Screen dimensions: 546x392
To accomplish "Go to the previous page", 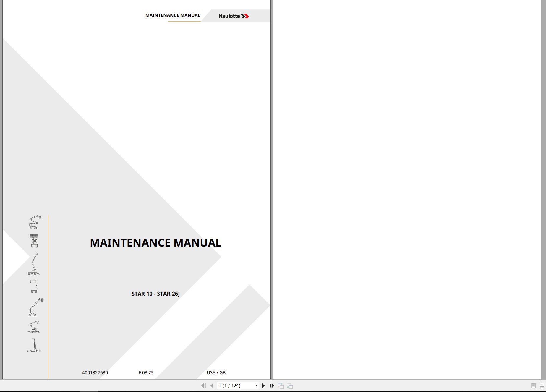I will (212, 385).
